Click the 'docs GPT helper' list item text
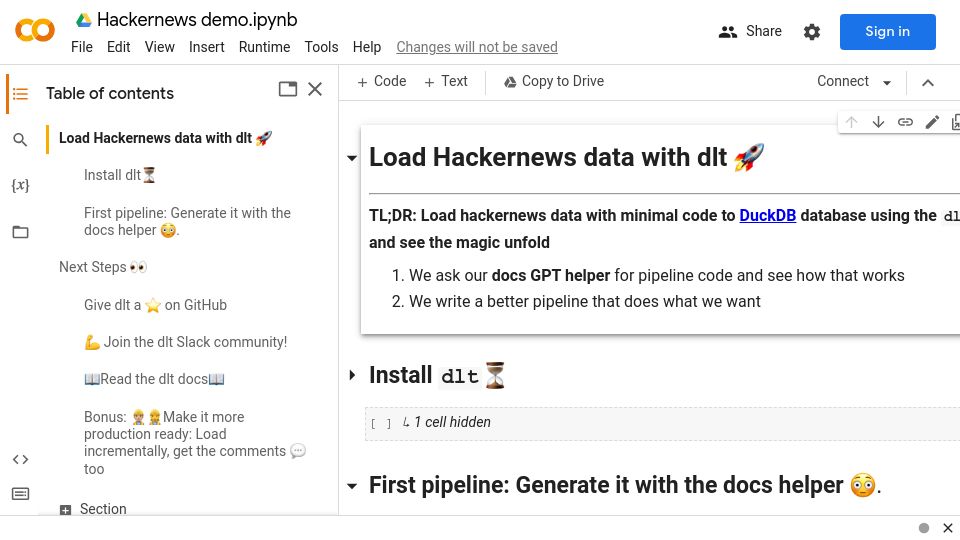 [x=550, y=276]
